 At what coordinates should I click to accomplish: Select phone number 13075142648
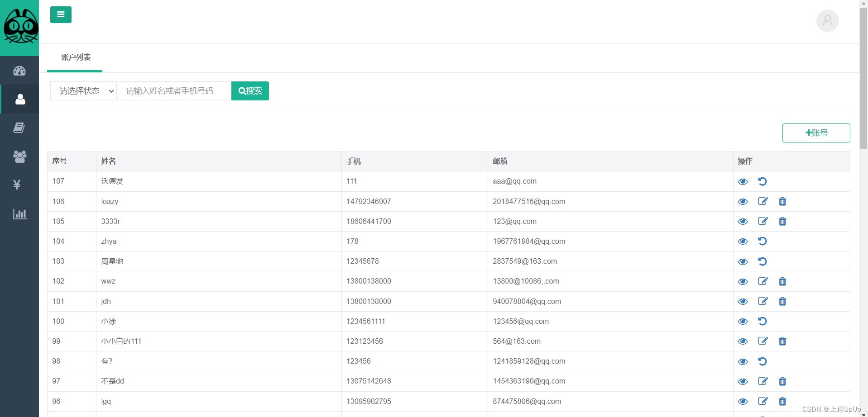(369, 381)
